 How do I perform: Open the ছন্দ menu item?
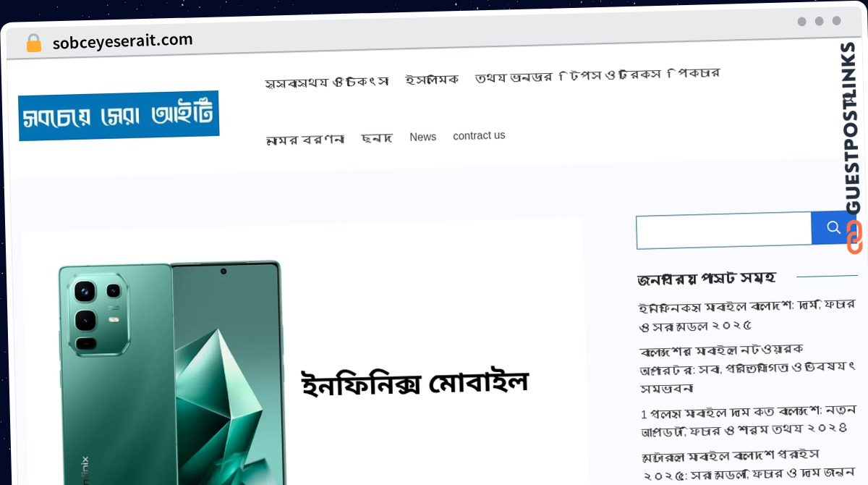tap(377, 138)
